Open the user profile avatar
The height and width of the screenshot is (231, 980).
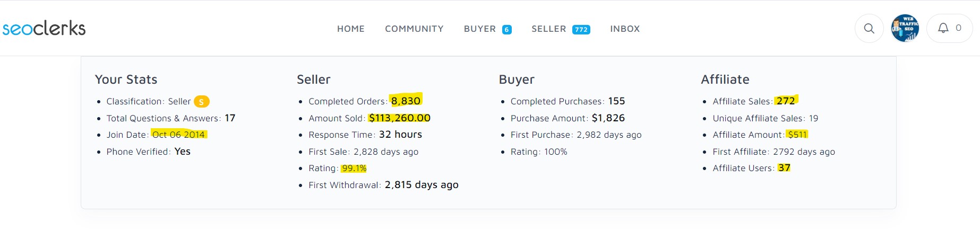[905, 29]
